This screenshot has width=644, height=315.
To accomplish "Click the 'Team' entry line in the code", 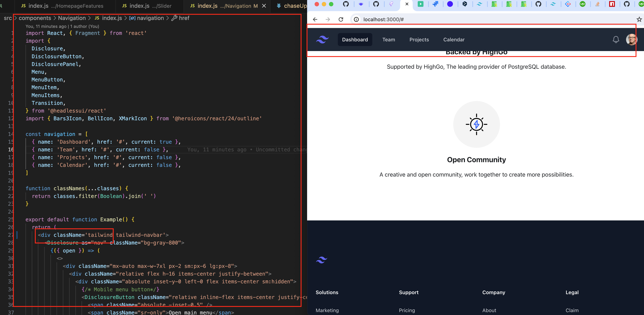I will point(100,150).
